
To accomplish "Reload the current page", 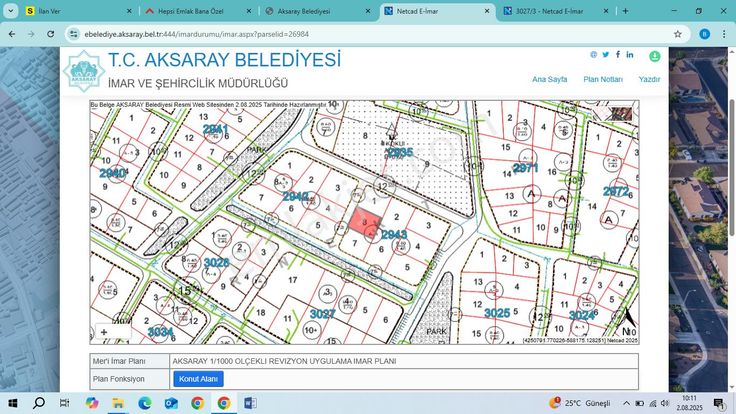I will (x=50, y=34).
